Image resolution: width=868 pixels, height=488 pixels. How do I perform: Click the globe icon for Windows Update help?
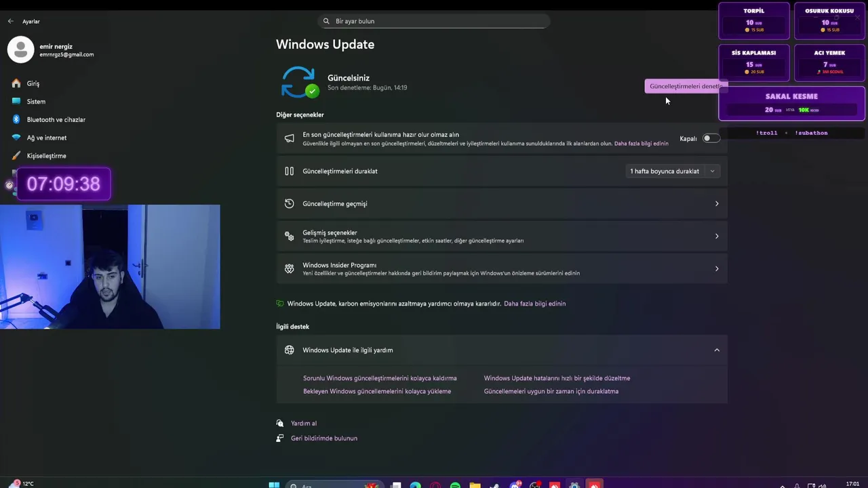(x=290, y=350)
